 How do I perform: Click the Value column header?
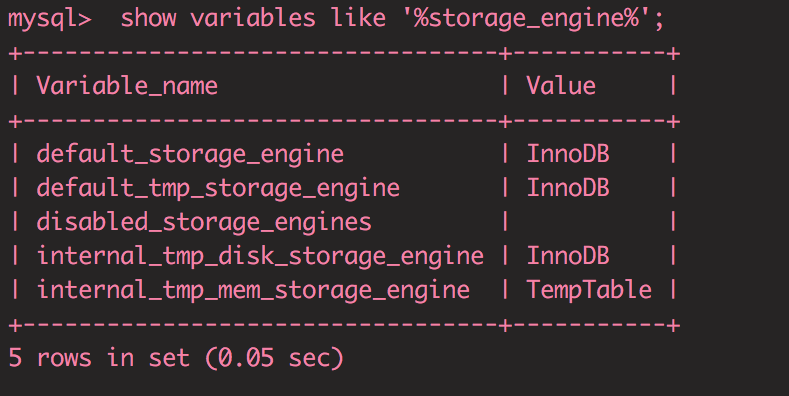[x=561, y=86]
